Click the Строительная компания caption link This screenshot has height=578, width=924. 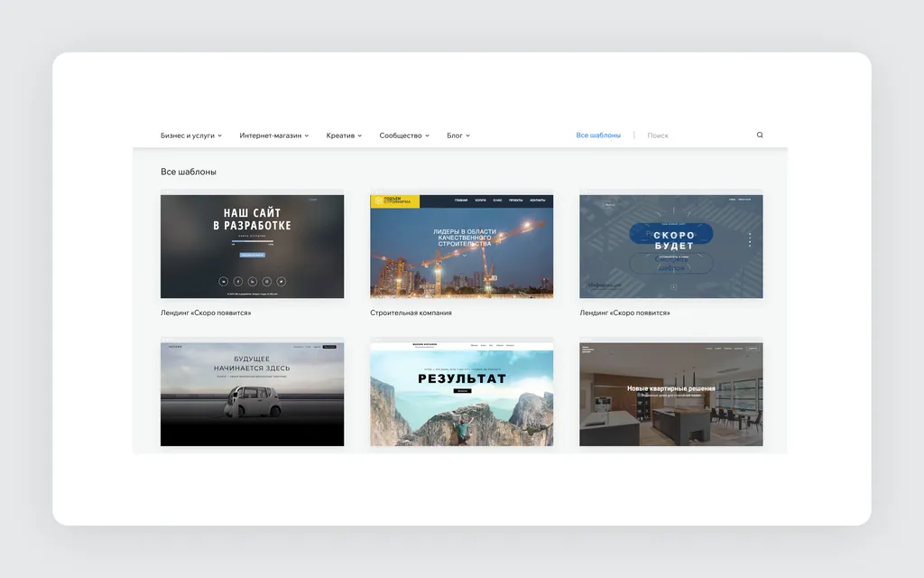pos(411,312)
